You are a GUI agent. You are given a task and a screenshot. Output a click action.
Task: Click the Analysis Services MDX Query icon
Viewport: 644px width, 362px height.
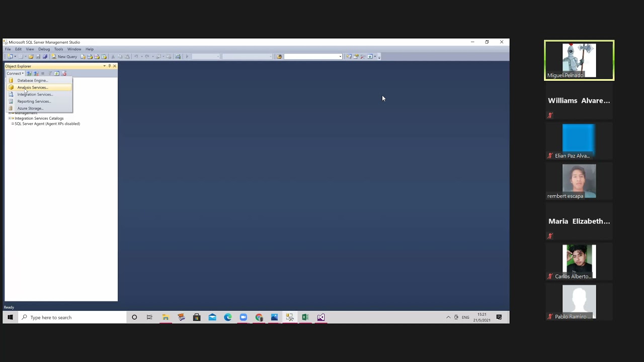(x=90, y=57)
